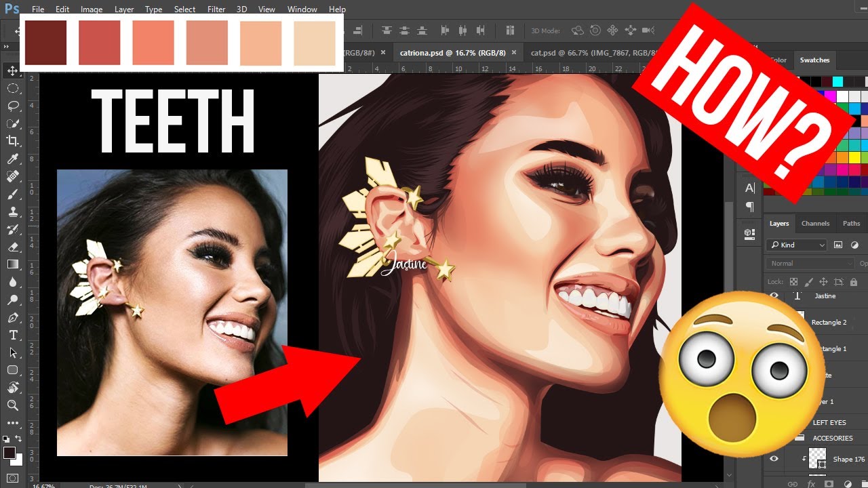Swap foreground and background colors

coord(19,439)
